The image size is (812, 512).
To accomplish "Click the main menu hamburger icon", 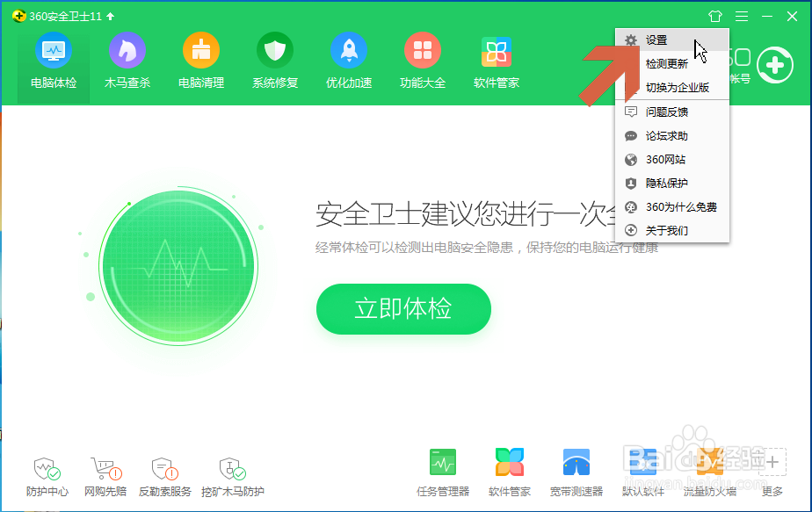I will [x=742, y=17].
